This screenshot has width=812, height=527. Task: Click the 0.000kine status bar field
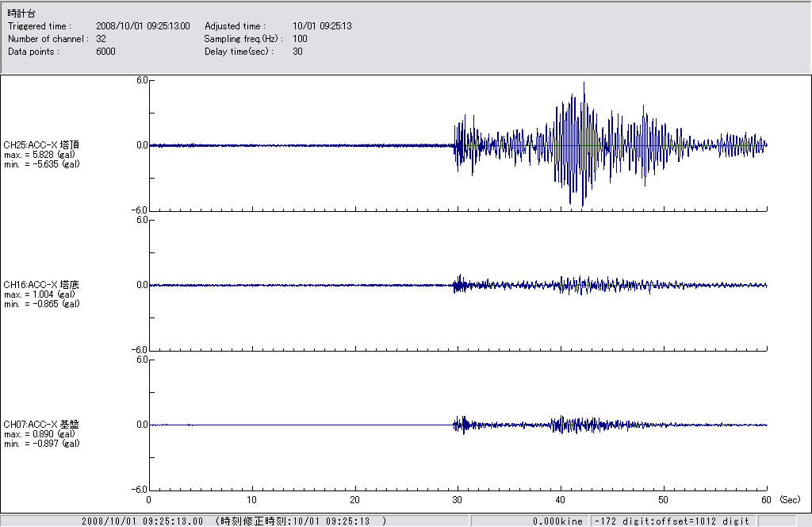pos(559,521)
